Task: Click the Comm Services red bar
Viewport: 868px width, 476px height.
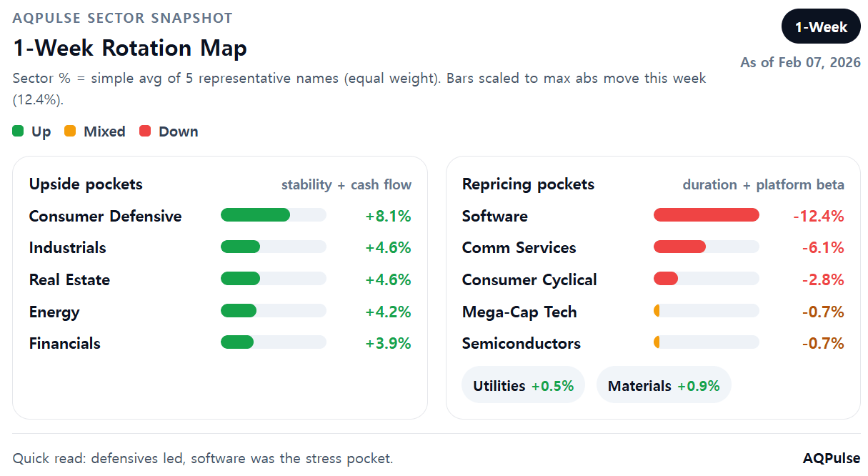Action: (x=707, y=247)
